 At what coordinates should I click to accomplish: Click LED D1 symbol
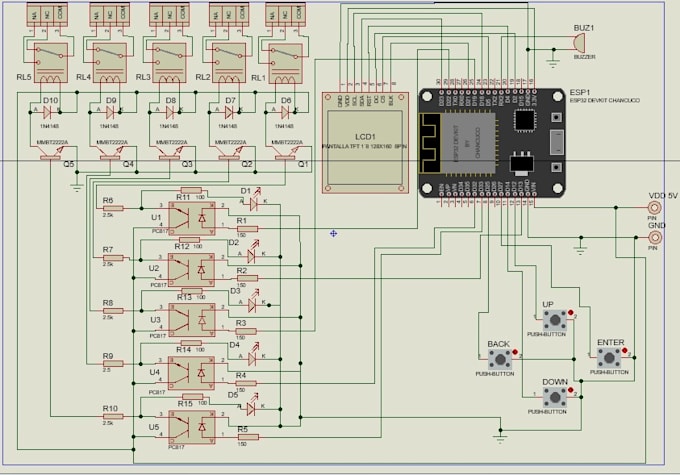254,200
